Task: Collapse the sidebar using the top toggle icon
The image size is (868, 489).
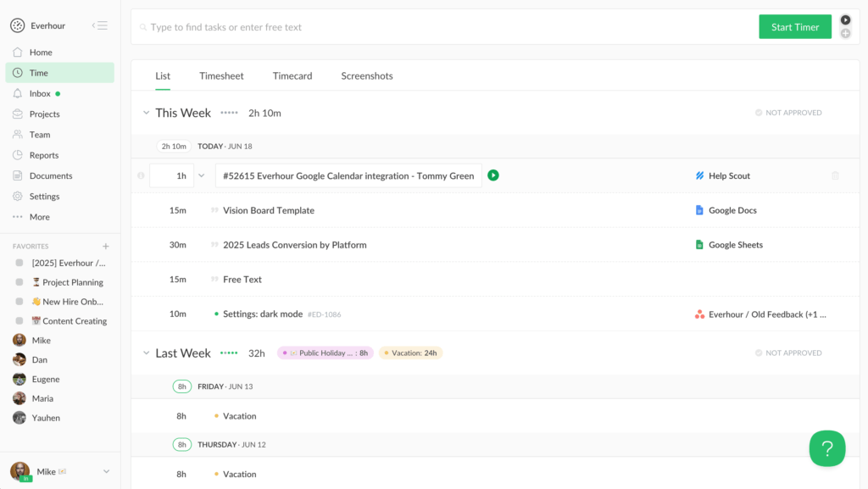Action: [100, 25]
